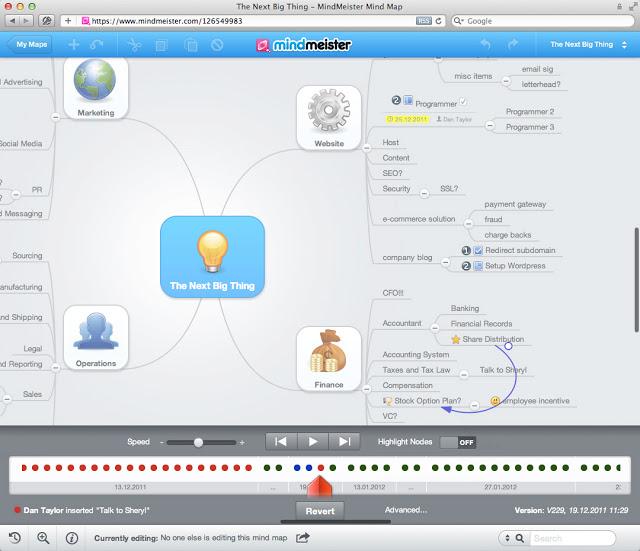Select the payment gateway node
This screenshot has height=551, width=640.
point(515,204)
